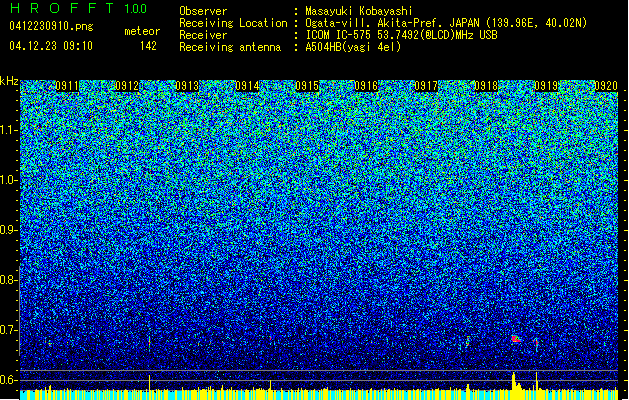
Task: Click the strong red meteor echo near 0918
Action: point(516,339)
